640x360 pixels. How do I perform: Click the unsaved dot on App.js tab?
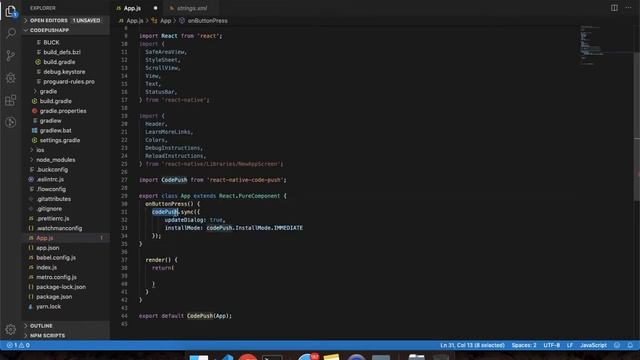[155, 8]
